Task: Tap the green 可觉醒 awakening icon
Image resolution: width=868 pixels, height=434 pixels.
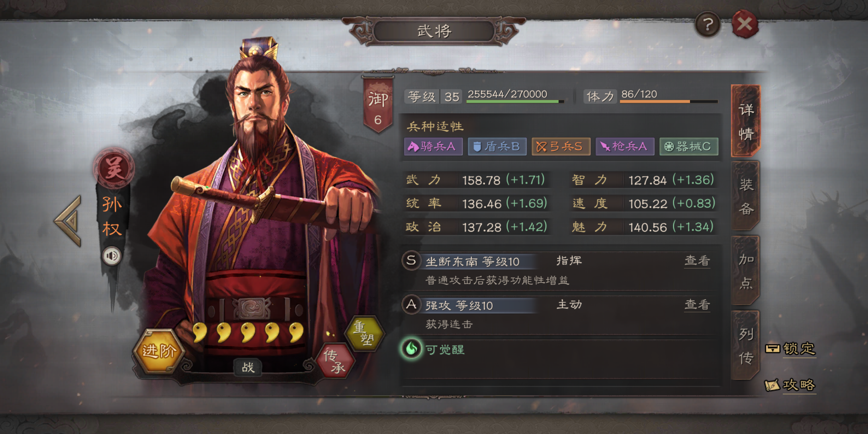Action: pyautogui.click(x=411, y=349)
